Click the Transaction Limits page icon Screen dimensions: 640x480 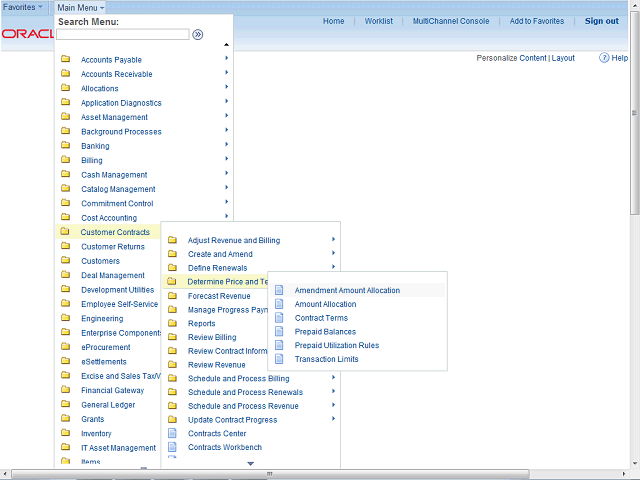(279, 359)
